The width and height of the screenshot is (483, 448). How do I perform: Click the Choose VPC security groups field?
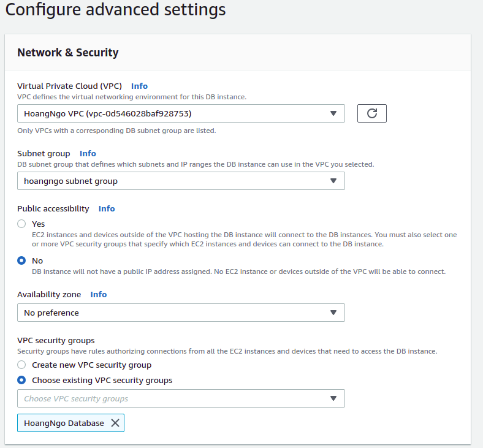tap(172, 398)
